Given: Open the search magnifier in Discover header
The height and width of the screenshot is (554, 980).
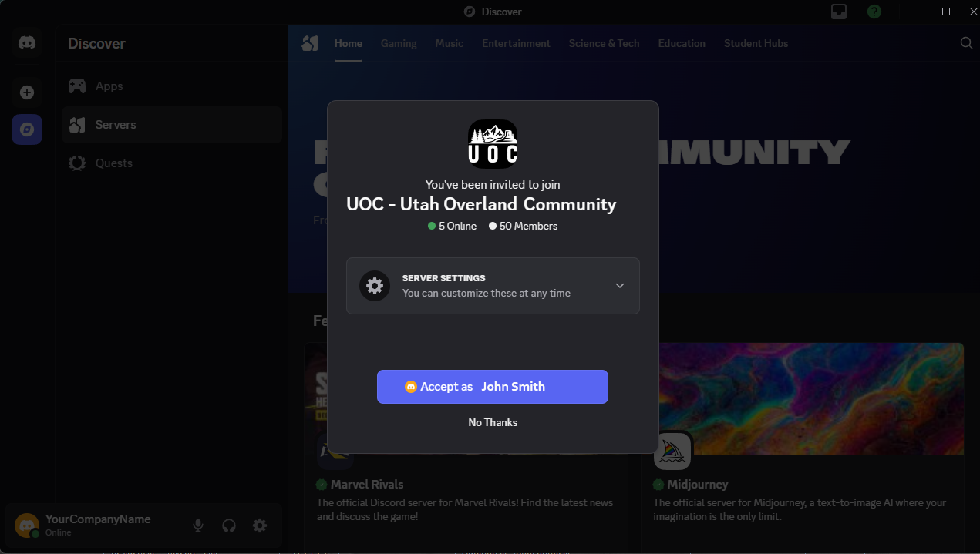Looking at the screenshot, I should pyautogui.click(x=966, y=43).
